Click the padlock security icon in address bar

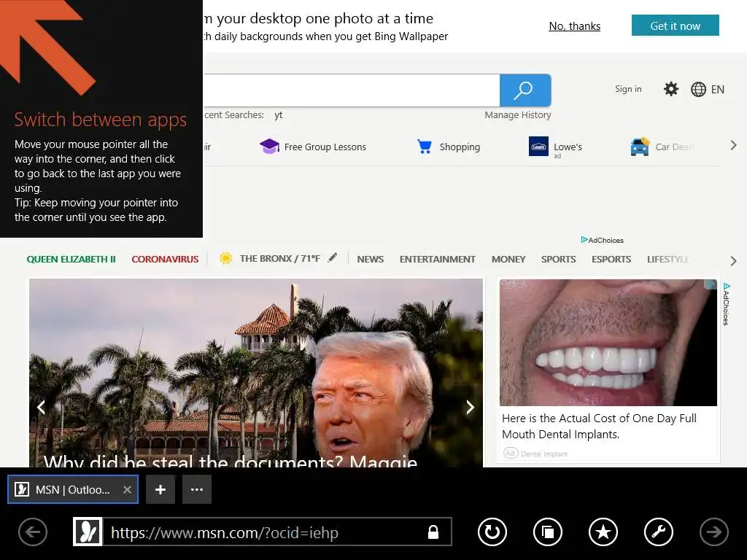(x=433, y=532)
